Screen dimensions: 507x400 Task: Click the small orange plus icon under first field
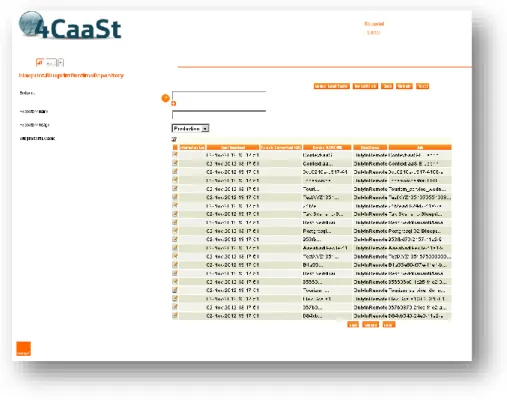tap(174, 104)
